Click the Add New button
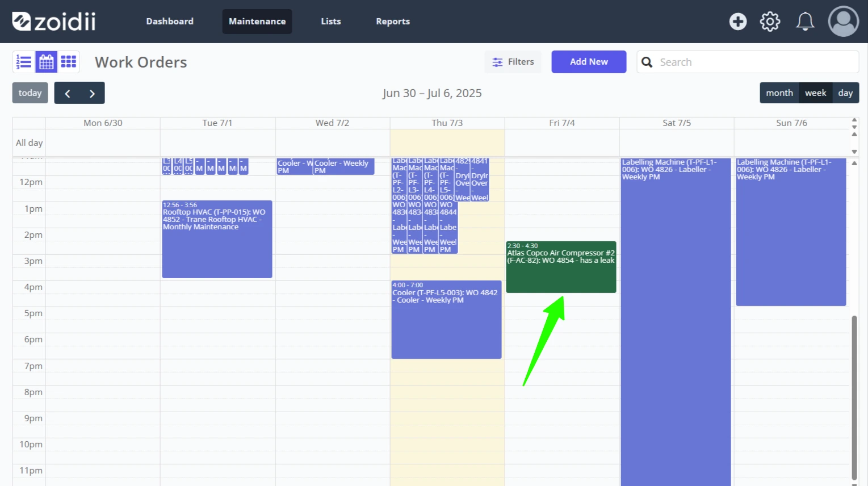Image resolution: width=868 pixels, height=486 pixels. click(589, 62)
